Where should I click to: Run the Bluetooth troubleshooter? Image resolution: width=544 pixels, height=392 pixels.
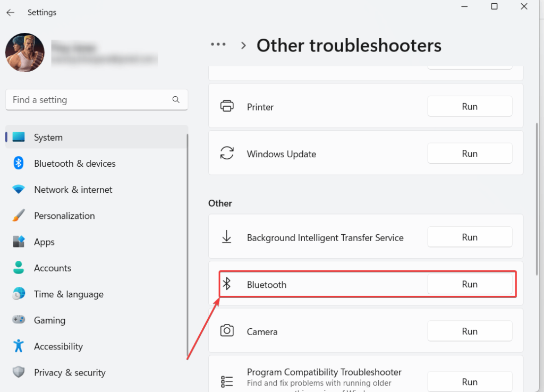click(x=470, y=285)
